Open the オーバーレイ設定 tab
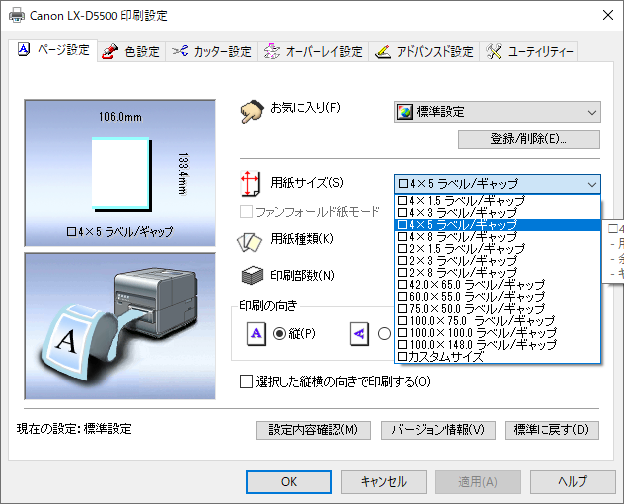 [313, 51]
